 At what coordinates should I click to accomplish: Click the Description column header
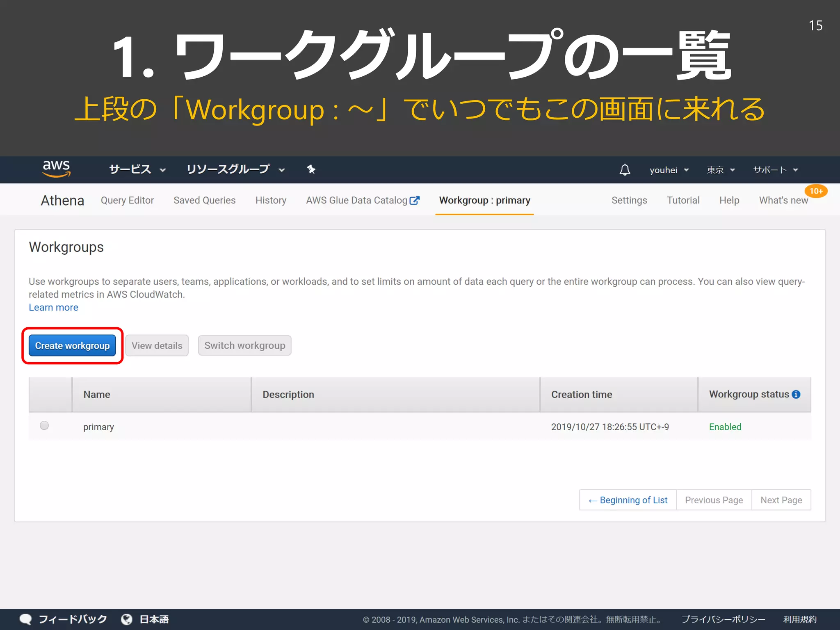pos(395,395)
